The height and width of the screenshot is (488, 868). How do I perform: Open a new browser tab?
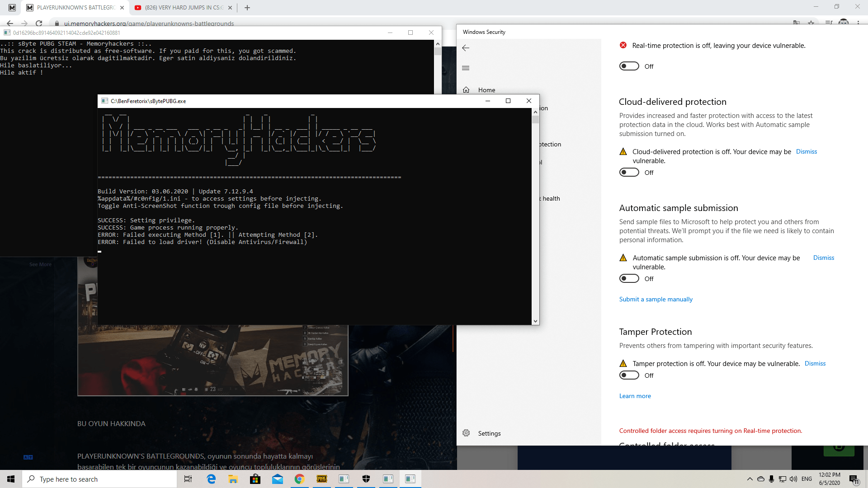247,8
